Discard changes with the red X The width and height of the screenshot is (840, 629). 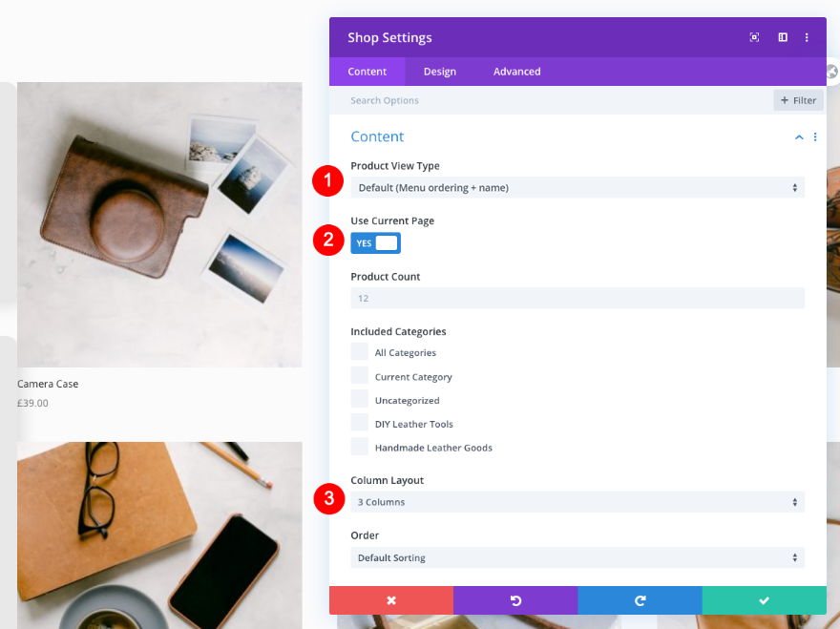390,600
